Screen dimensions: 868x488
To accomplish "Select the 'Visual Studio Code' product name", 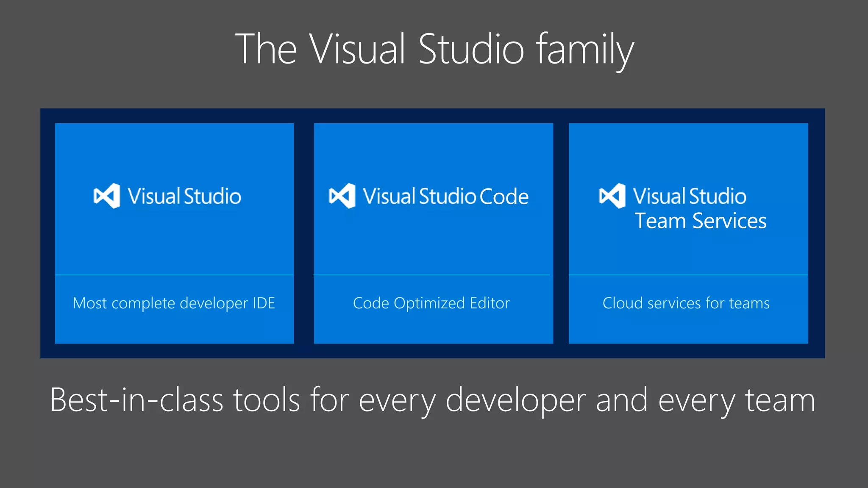I will tap(445, 197).
